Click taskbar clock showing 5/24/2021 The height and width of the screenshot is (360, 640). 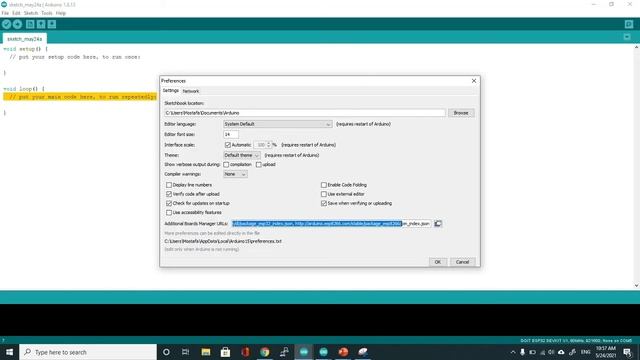tap(605, 352)
